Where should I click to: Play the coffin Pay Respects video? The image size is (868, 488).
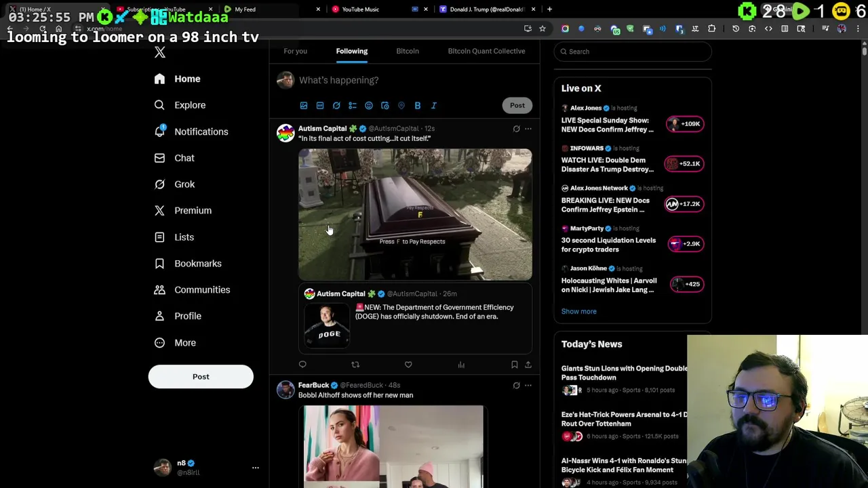415,214
